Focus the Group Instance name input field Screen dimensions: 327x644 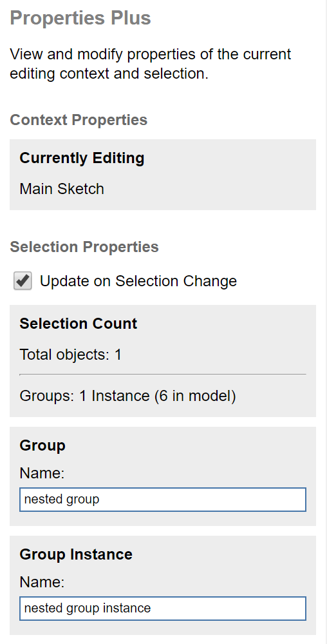[x=163, y=609]
